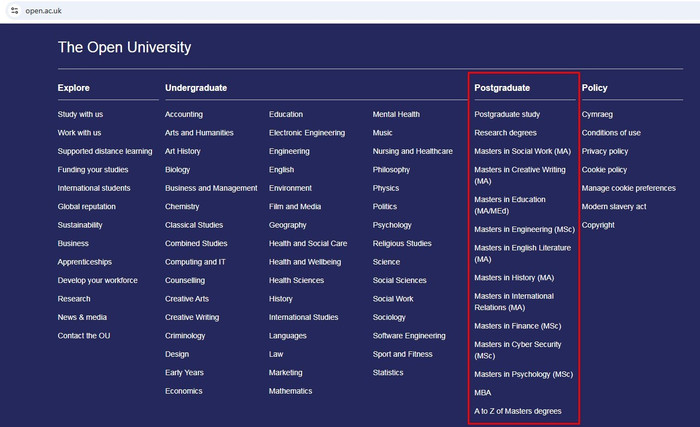700x427 pixels.
Task: Open the Study with us link
Action: pyautogui.click(x=80, y=114)
